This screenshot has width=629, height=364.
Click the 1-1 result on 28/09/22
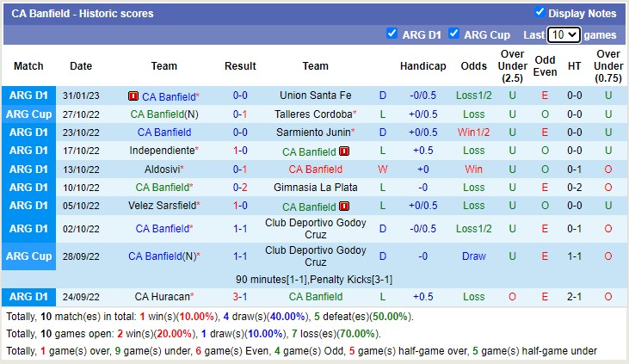240,256
